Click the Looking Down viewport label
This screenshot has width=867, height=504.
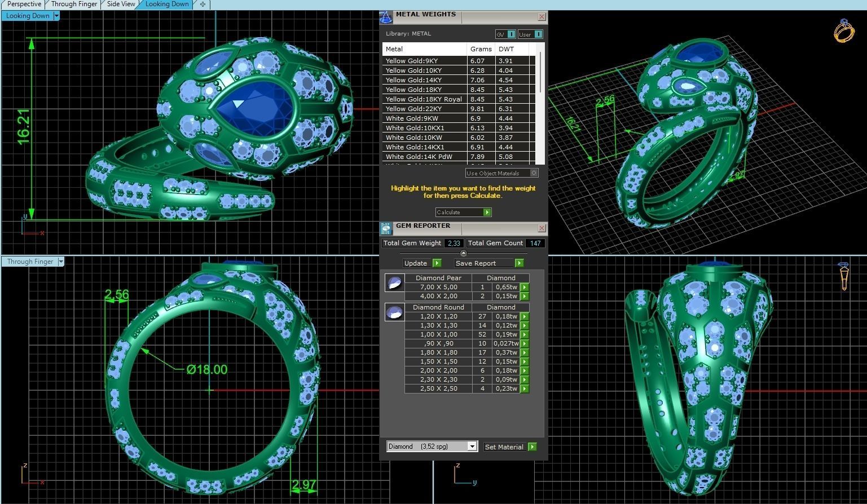click(x=28, y=16)
